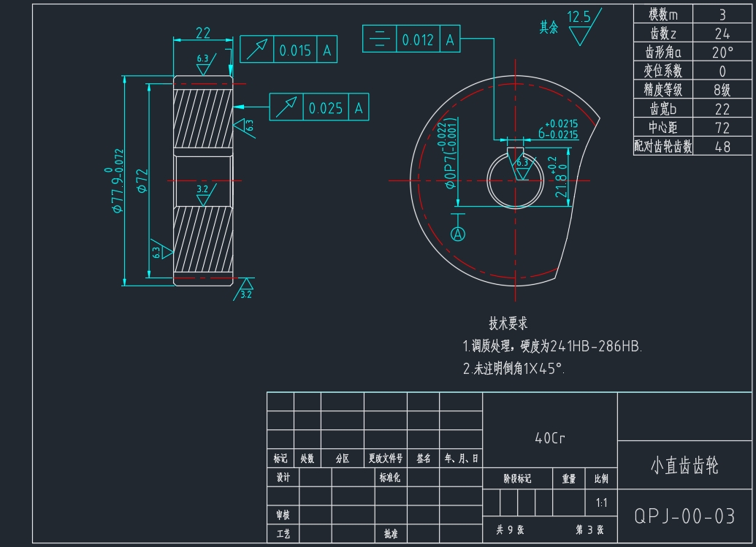
Task: Click the 重量 title block cell
Action: click(569, 478)
